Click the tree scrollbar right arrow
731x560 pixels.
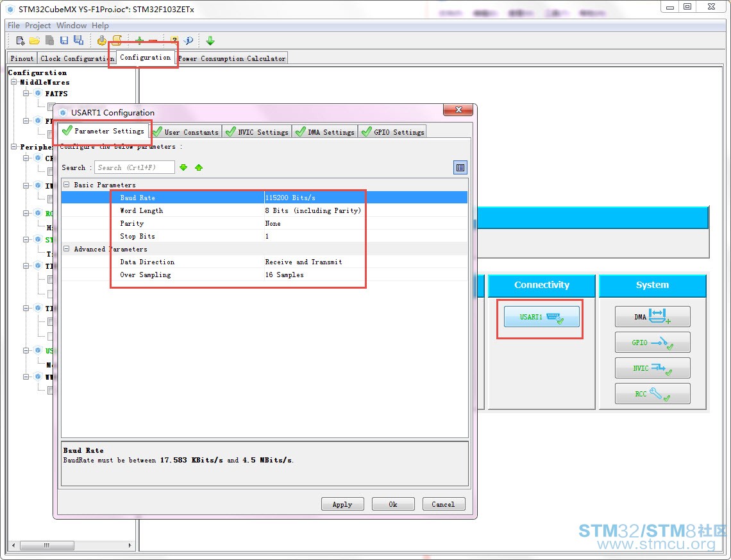click(x=130, y=545)
